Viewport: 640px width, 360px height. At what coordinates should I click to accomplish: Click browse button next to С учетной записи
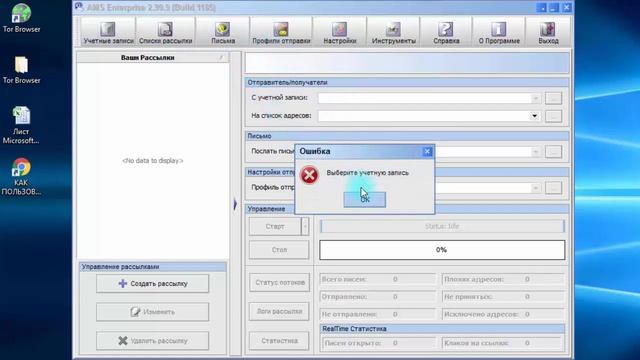[x=553, y=98]
